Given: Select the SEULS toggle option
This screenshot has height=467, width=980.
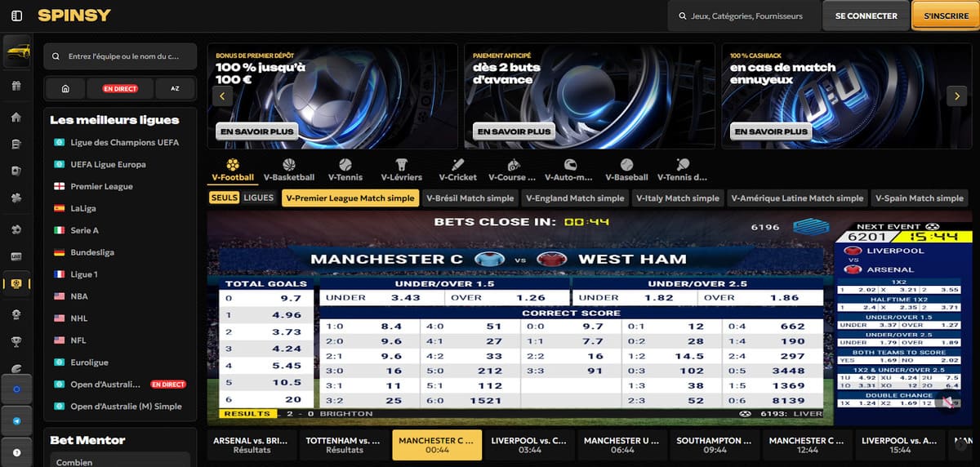Looking at the screenshot, I should tap(224, 198).
